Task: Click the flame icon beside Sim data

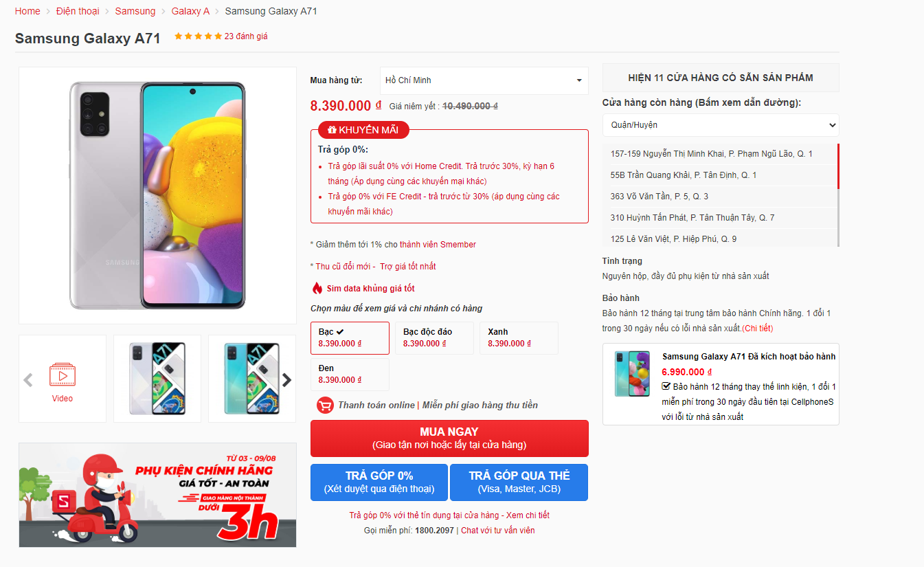Action: click(x=317, y=288)
